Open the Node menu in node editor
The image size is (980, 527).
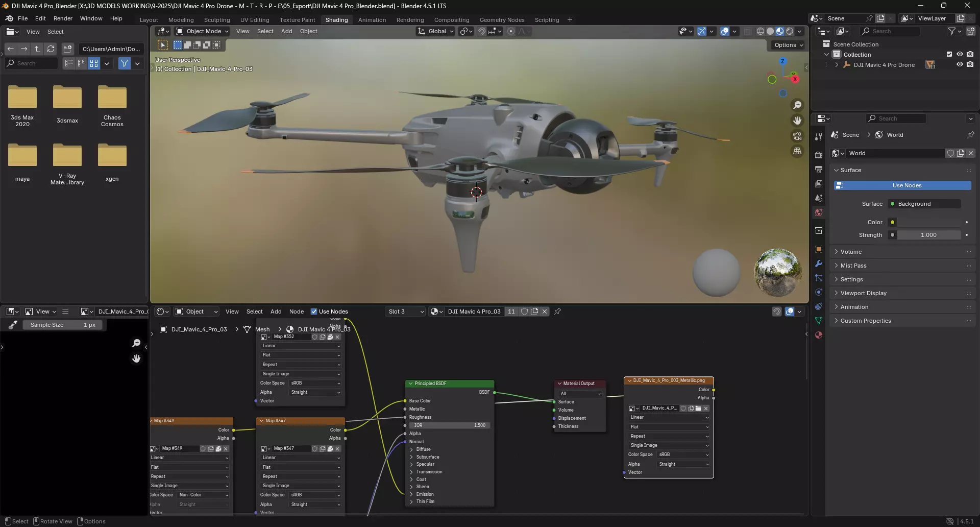(x=296, y=312)
